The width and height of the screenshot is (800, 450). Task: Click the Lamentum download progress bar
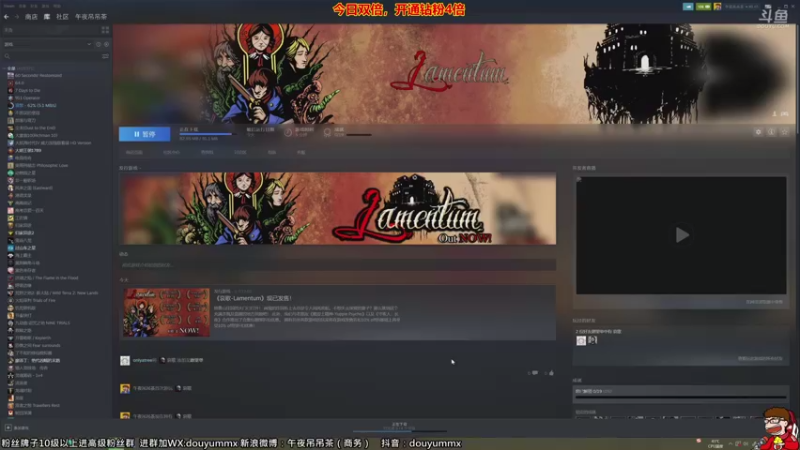(x=207, y=134)
